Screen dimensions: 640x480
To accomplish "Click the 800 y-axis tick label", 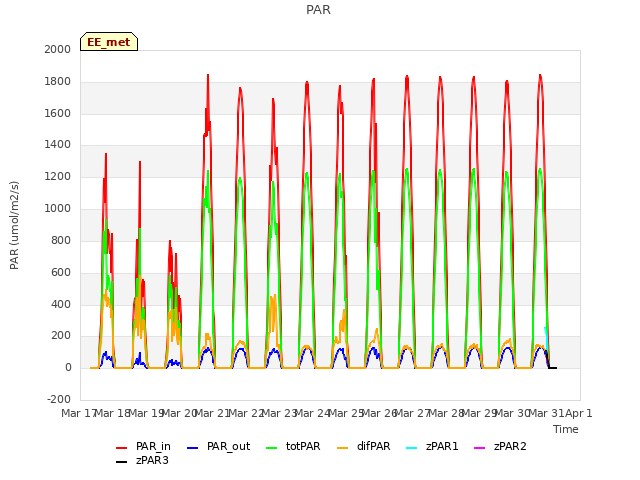I will click(61, 240).
